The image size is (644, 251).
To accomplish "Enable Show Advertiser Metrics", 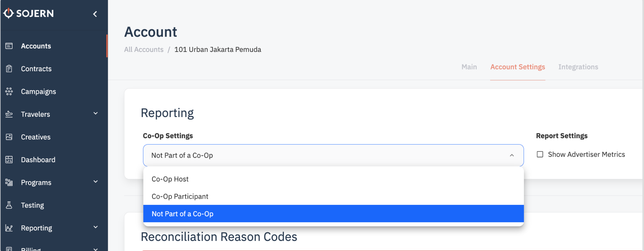I will point(540,154).
